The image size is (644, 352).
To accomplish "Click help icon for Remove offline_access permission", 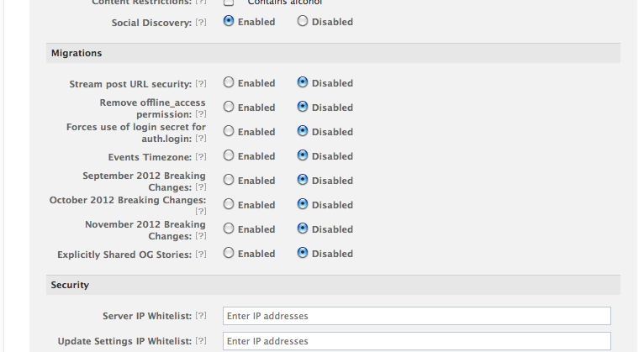I will click(x=200, y=114).
